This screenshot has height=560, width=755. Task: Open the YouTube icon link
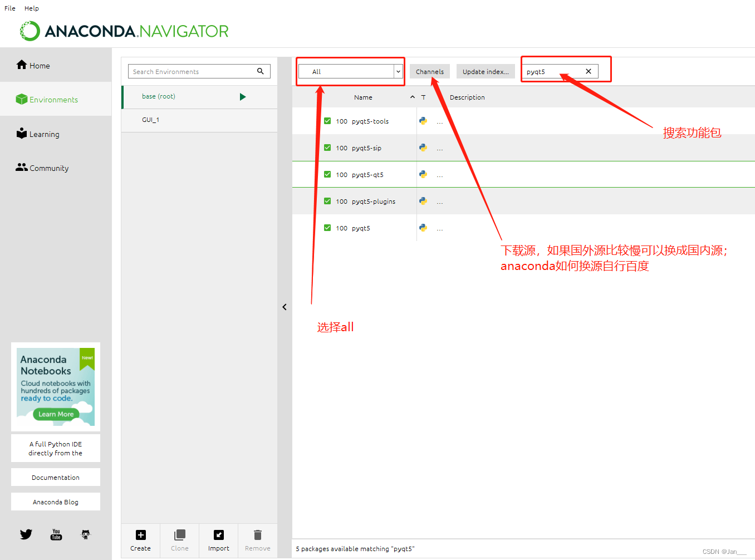[x=56, y=534]
